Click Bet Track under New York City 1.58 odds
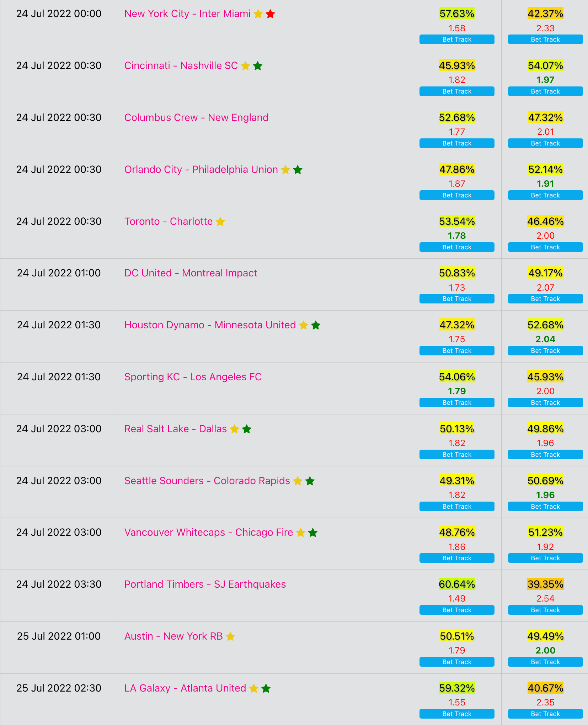The height and width of the screenshot is (725, 588). [x=457, y=39]
